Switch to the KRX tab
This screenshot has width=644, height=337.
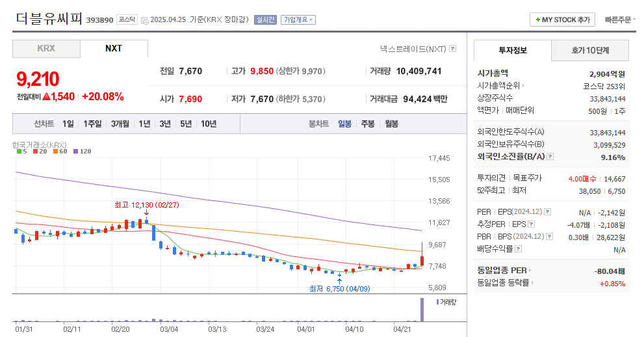pos(46,49)
